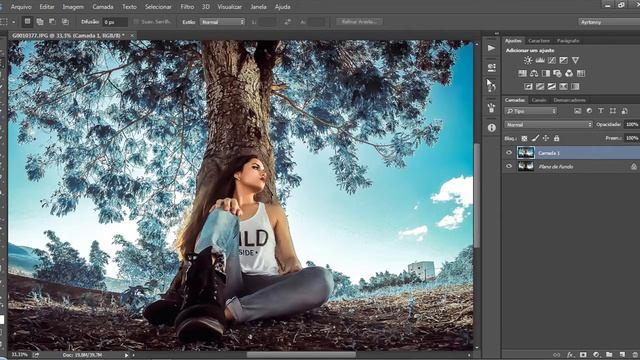Toggle the pixel layer filter icon

pos(578,111)
